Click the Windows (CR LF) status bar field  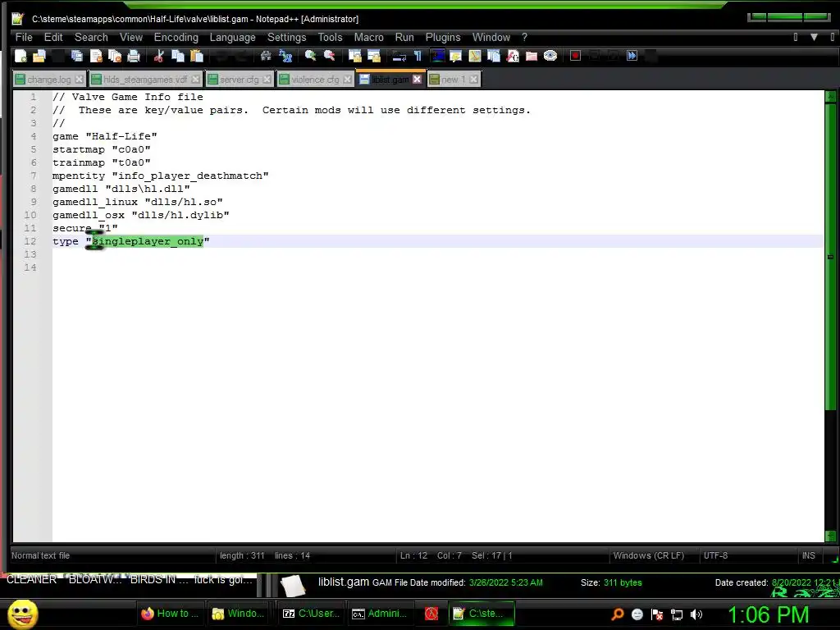coord(648,555)
